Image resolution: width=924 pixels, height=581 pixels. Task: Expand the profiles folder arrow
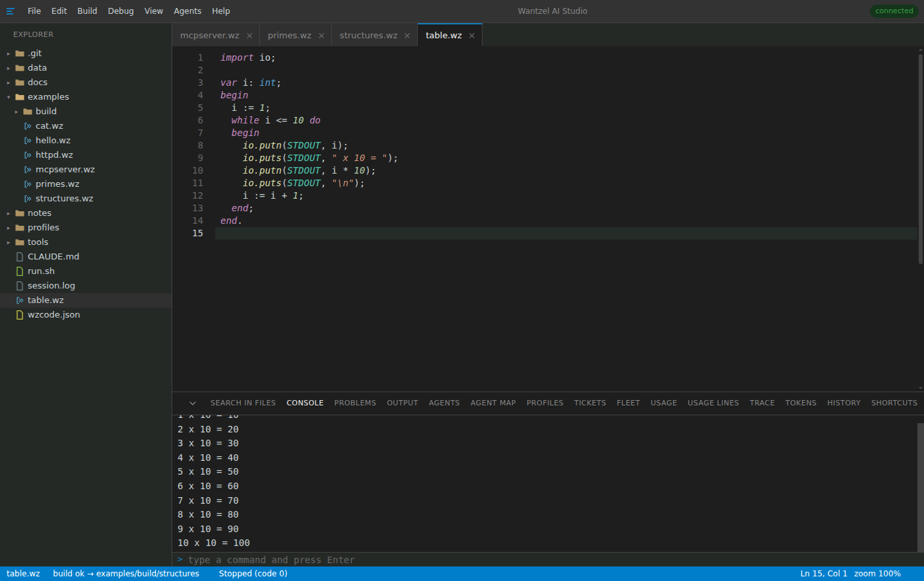point(9,228)
